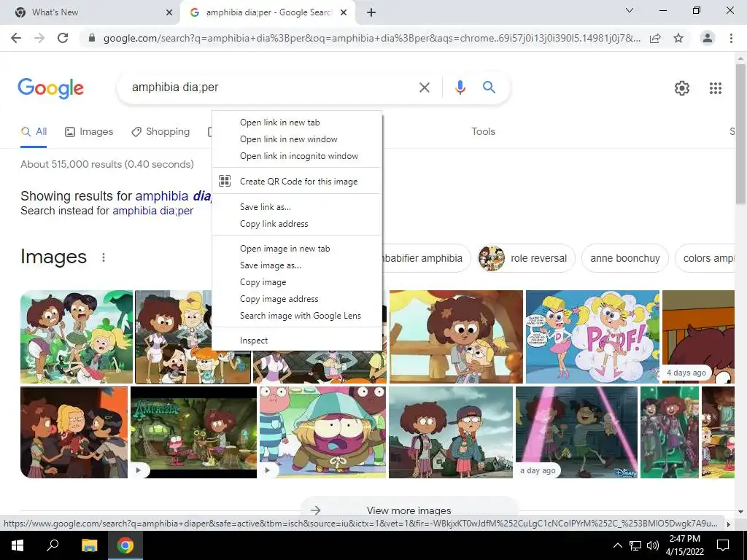The height and width of the screenshot is (560, 747).
Task: Click the role reversal chip
Action: (x=527, y=258)
